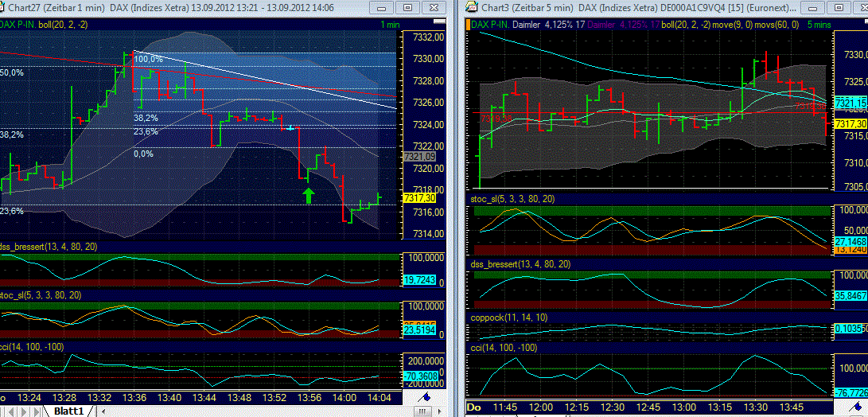Click the cci(14, 100, -100) label in Chart3
The height and width of the screenshot is (417, 868).
[504, 348]
